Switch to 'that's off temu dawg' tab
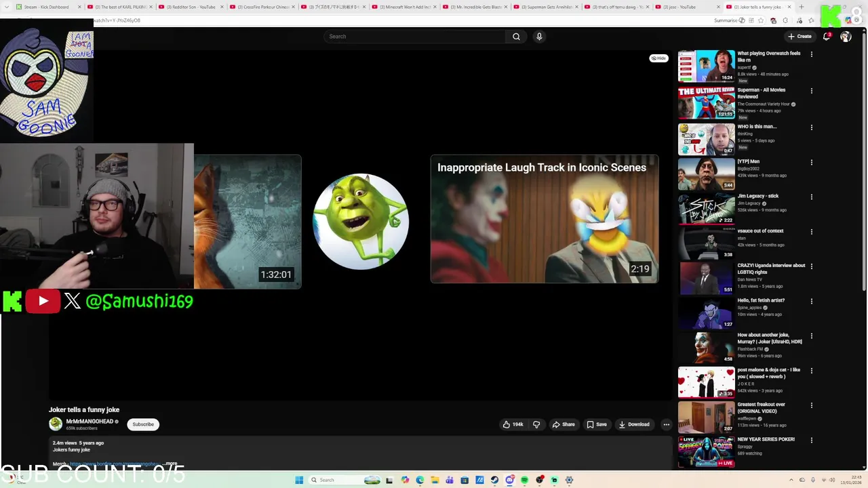This screenshot has width=868, height=488. (618, 7)
